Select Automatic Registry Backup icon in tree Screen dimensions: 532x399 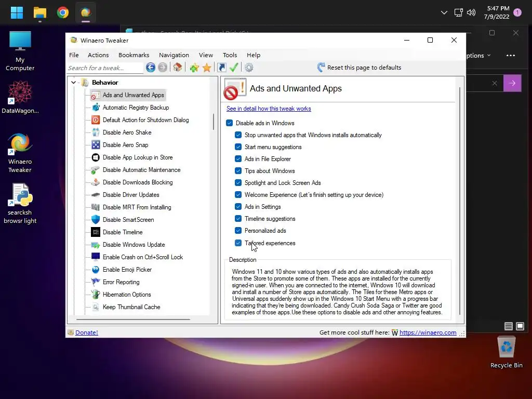pyautogui.click(x=96, y=108)
